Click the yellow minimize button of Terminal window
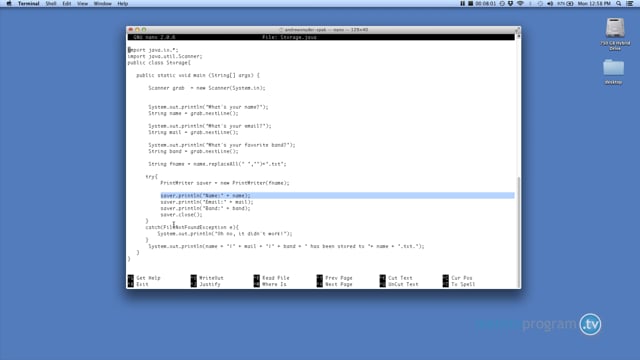640x360 pixels. click(138, 29)
